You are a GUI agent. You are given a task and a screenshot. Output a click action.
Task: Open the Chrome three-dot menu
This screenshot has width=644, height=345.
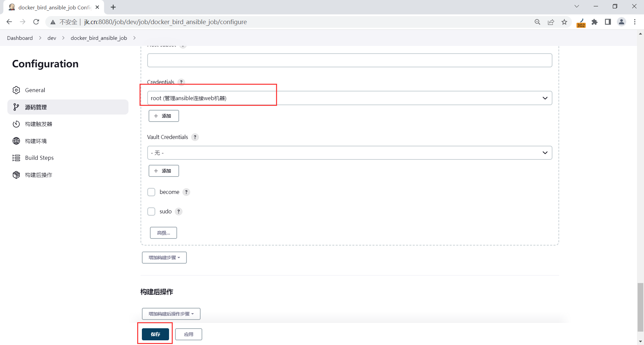pyautogui.click(x=635, y=22)
